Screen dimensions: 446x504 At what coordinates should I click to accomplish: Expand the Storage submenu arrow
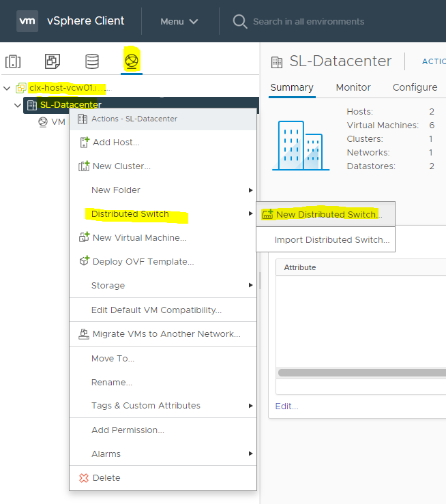251,285
